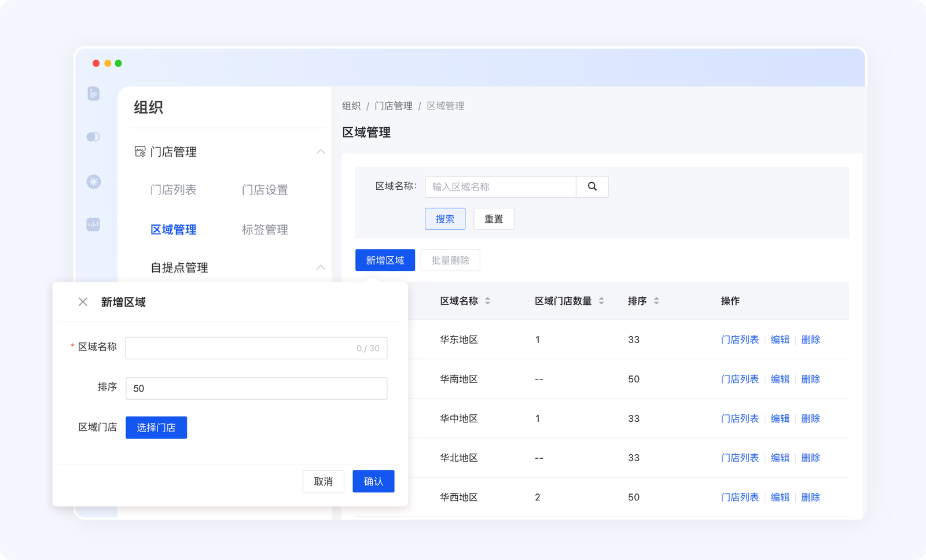
Task: Expand the 自提点管理 section
Action: coord(321,267)
